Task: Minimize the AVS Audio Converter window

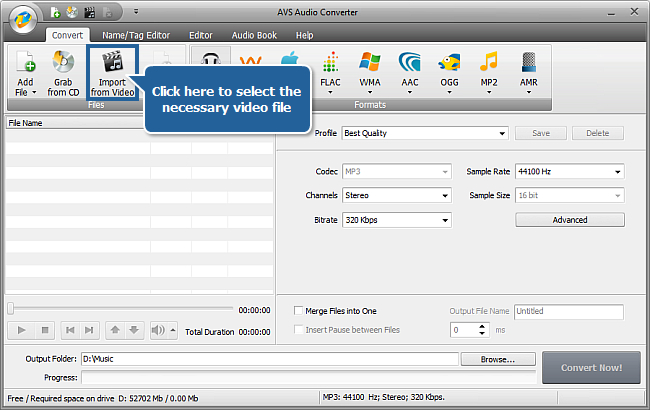Action: coord(611,12)
